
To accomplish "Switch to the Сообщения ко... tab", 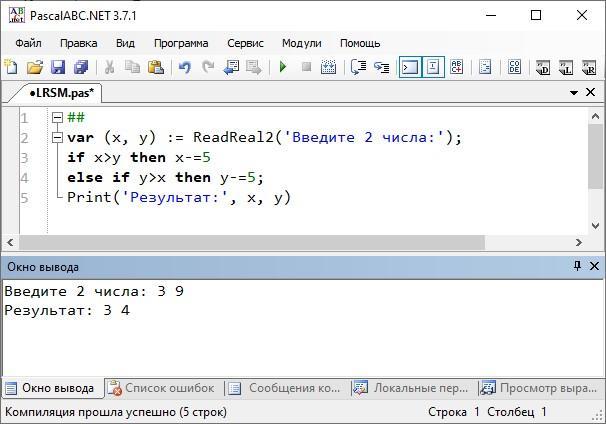I will (284, 388).
